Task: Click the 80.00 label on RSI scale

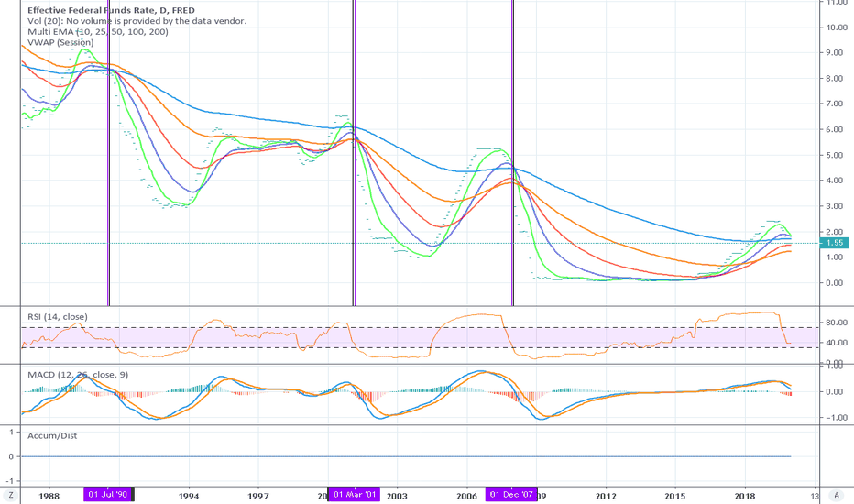Action: [x=836, y=323]
